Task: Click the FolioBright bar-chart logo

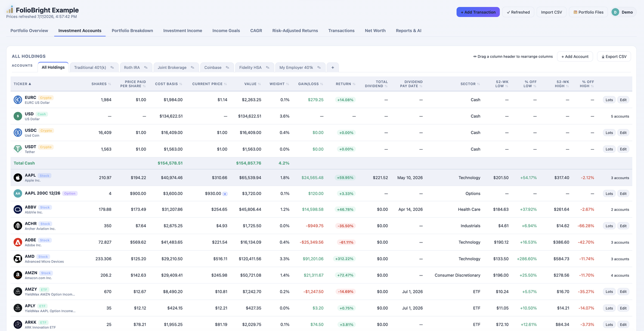Action: tap(10, 10)
